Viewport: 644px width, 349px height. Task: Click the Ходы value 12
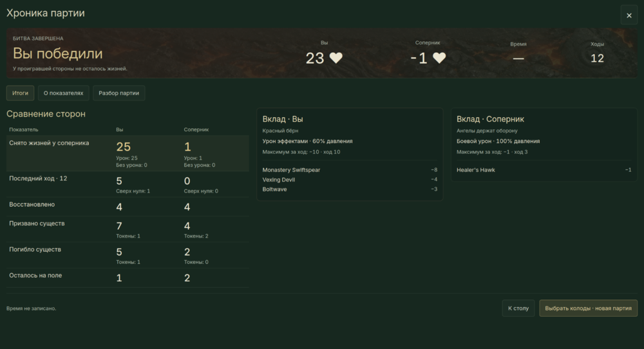[597, 59]
